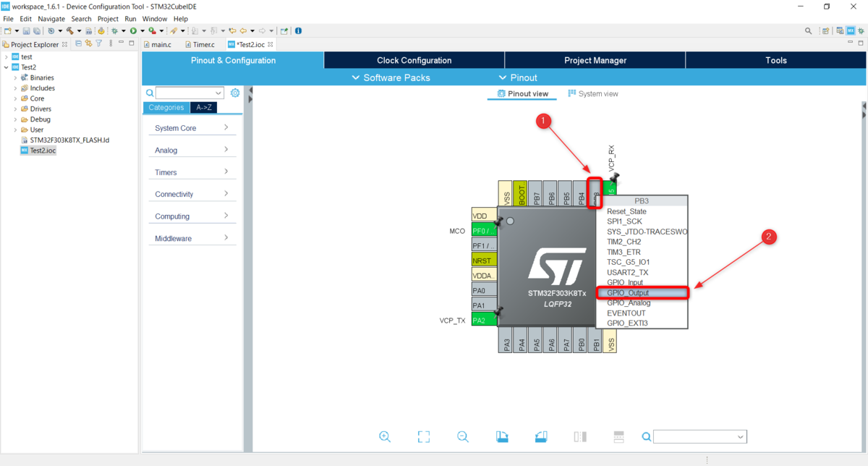Switch to the Project Manager tab

click(x=595, y=61)
